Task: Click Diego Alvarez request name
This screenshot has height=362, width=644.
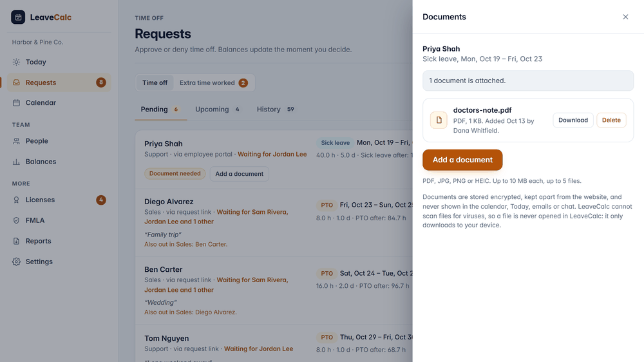Action: tap(169, 202)
